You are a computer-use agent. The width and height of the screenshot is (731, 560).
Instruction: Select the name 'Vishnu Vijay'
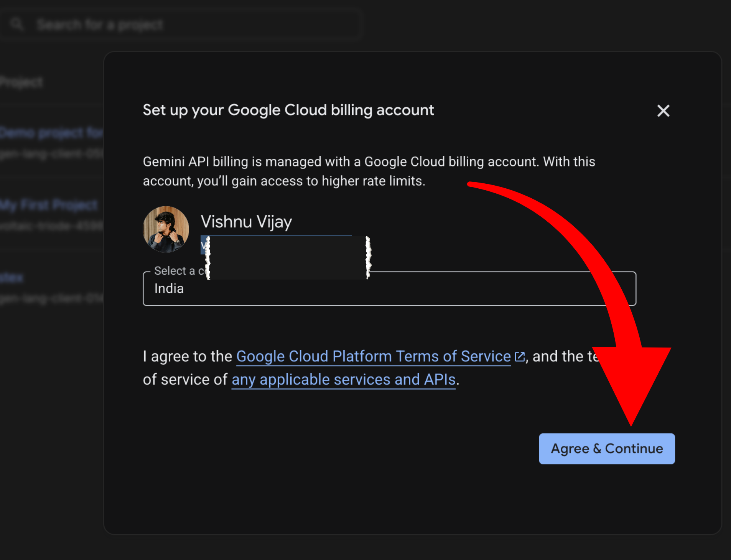pyautogui.click(x=246, y=221)
